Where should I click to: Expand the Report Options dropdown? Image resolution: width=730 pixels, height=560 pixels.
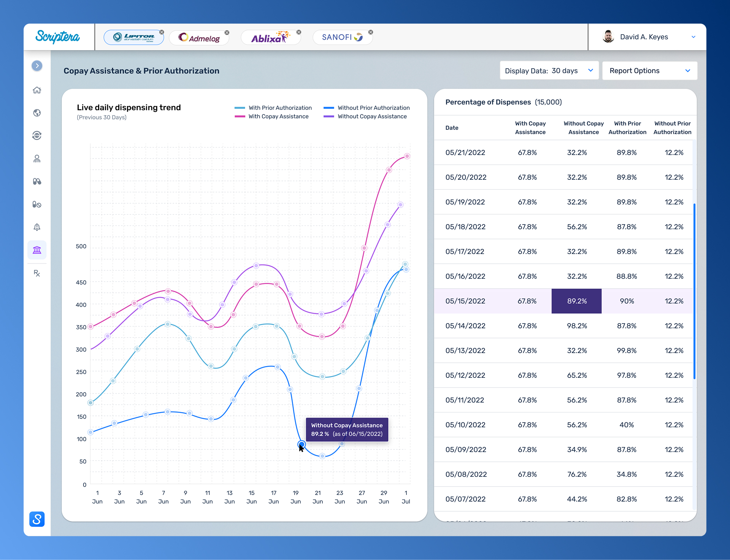point(649,71)
